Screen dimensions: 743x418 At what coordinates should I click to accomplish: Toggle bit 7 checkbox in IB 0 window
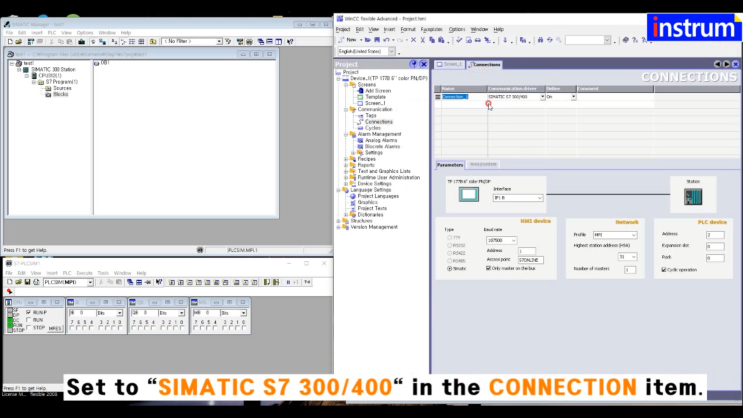tap(72, 327)
